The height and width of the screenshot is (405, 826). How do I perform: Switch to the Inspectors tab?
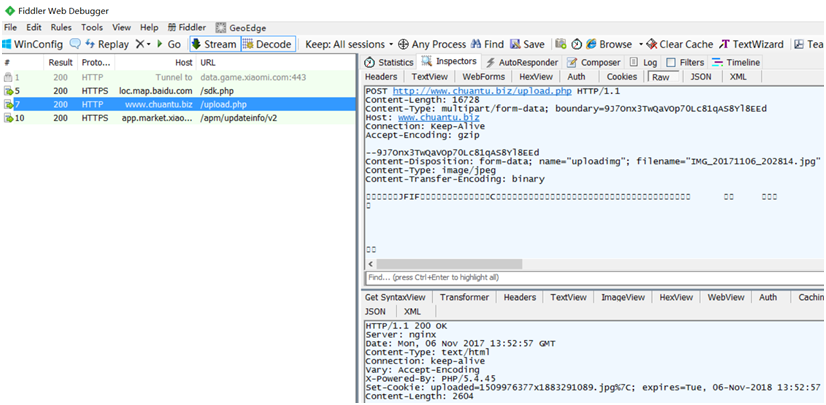click(450, 62)
